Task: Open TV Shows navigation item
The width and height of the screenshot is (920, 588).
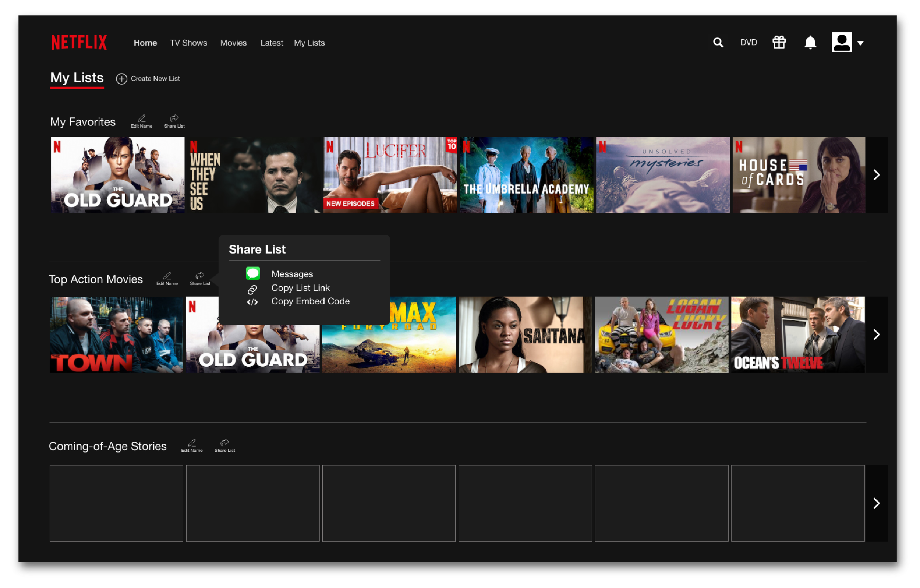Action: click(x=188, y=43)
